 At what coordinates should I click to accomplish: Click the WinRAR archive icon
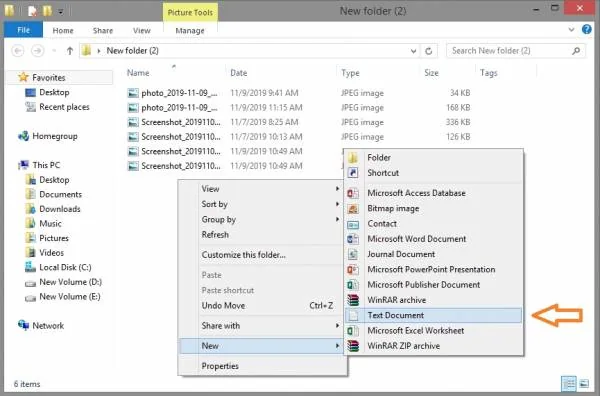[x=353, y=300]
